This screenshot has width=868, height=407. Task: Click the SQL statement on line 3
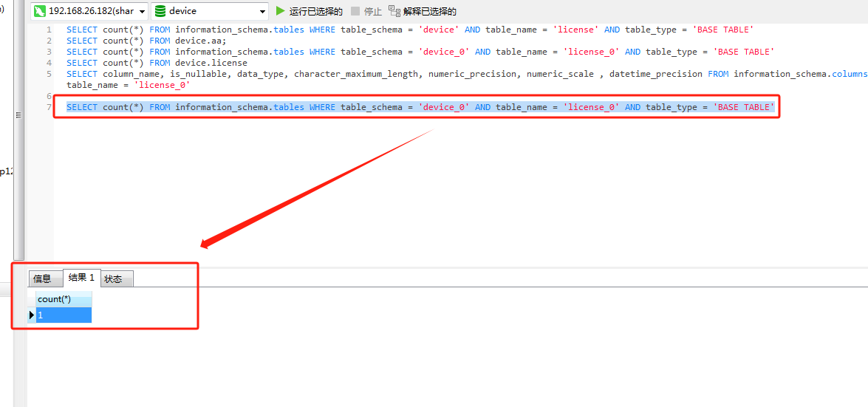click(420, 52)
